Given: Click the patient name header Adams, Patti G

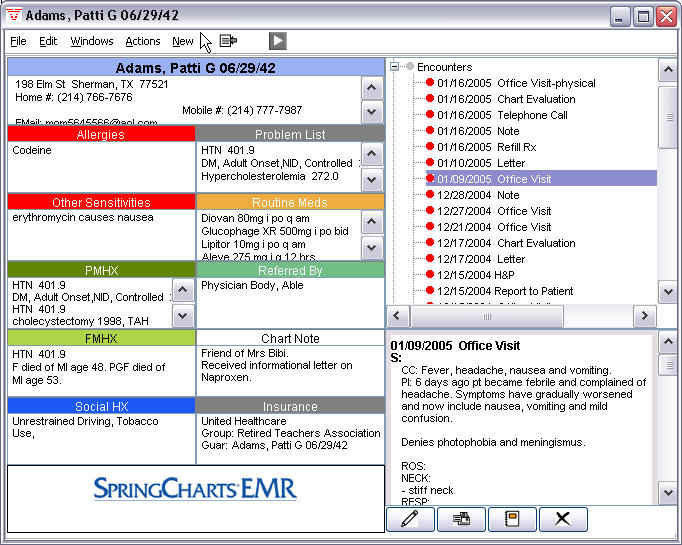Looking at the screenshot, I should tap(196, 67).
